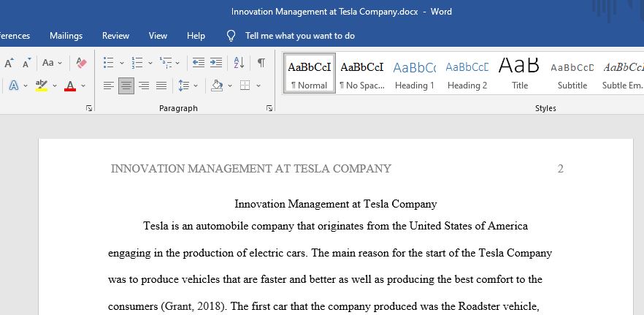Open the References tab
This screenshot has width=644, height=315.
coord(15,36)
